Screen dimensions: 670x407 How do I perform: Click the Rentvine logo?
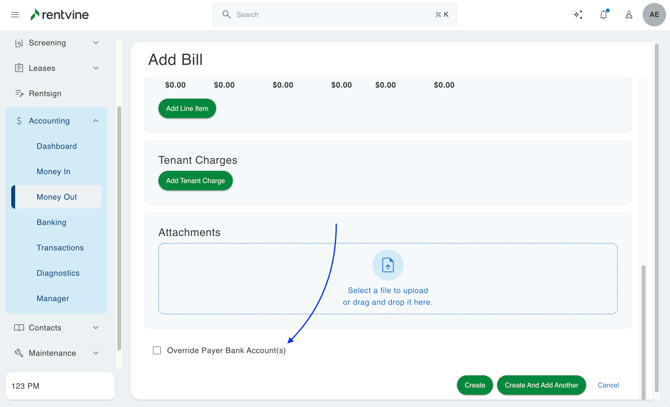[59, 15]
